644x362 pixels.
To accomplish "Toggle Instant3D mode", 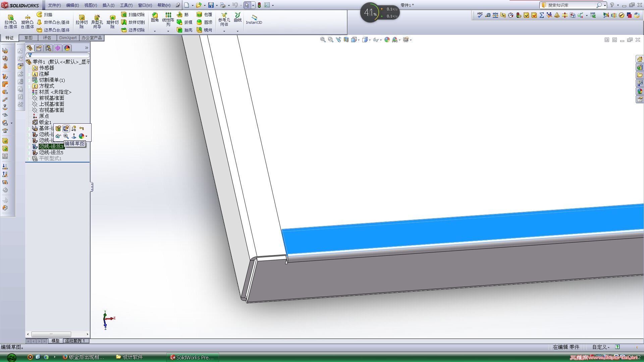I will point(254,19).
